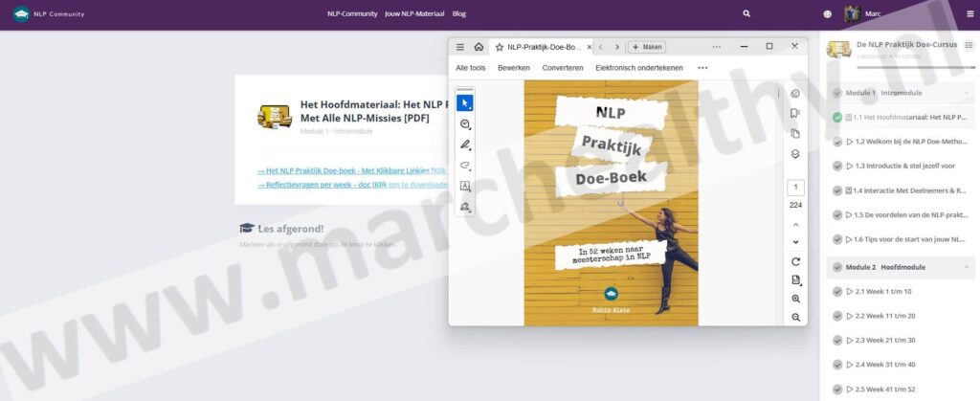Toggle Module 1 completion check circle

coord(837,93)
